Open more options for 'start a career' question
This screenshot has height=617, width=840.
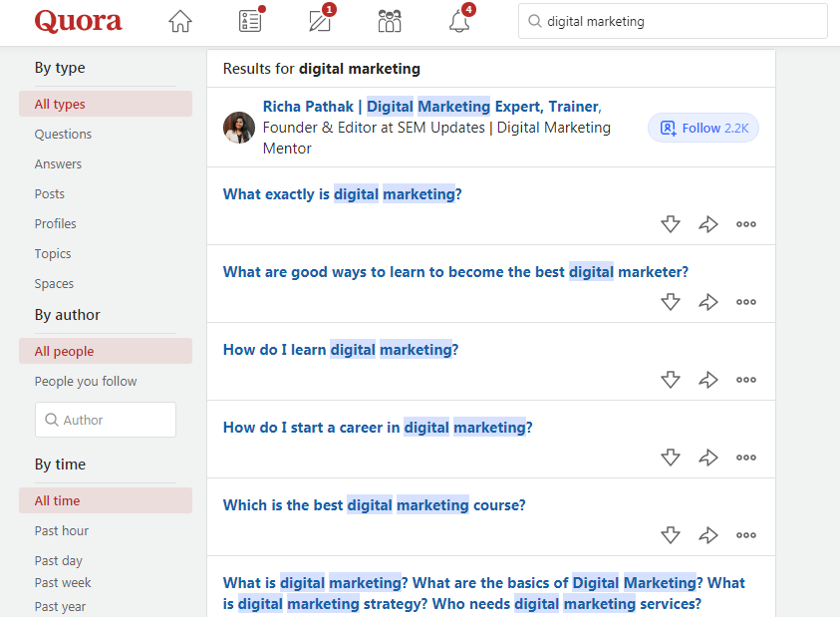[x=745, y=458]
